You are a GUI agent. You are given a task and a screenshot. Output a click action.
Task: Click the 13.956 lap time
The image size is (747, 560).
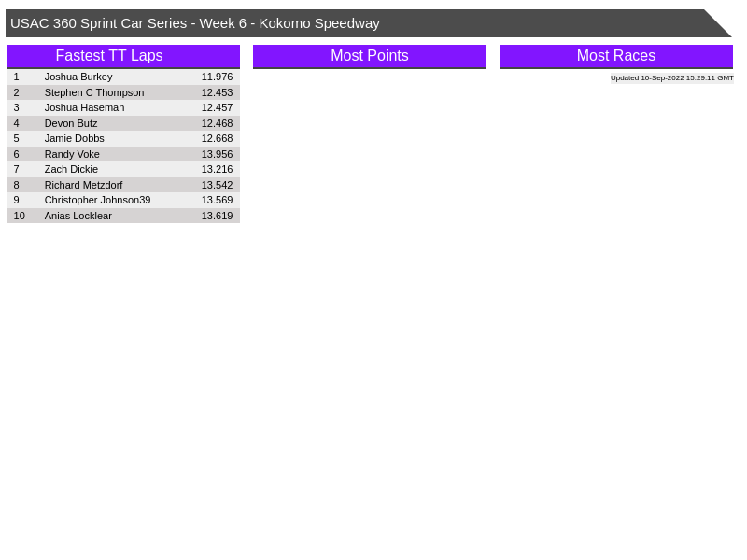(x=217, y=154)
